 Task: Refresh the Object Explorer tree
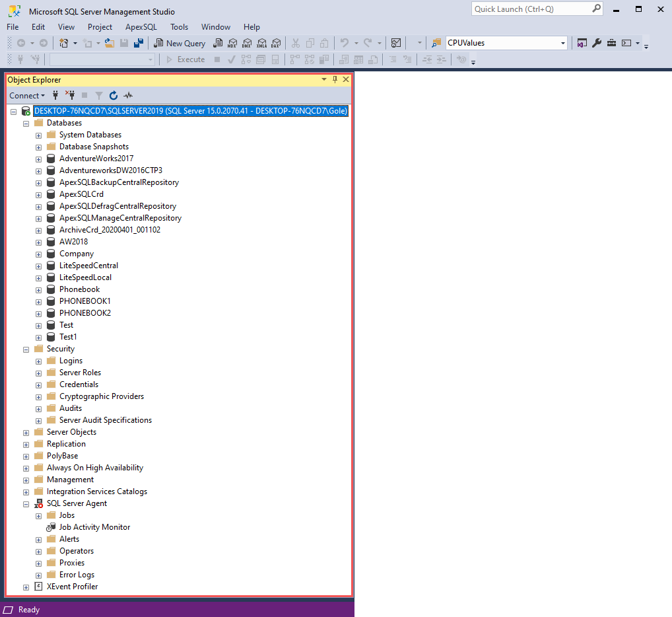pyautogui.click(x=113, y=95)
